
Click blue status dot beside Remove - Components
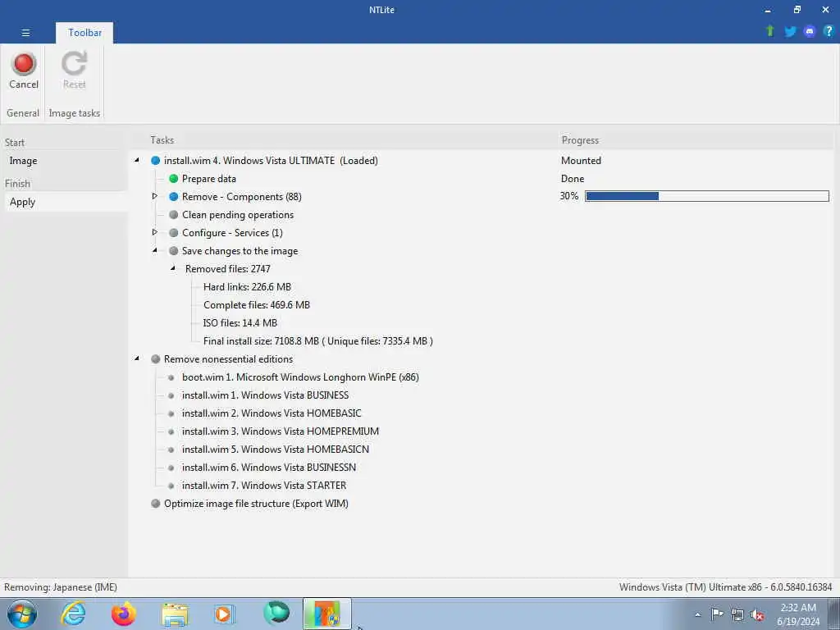[174, 197]
